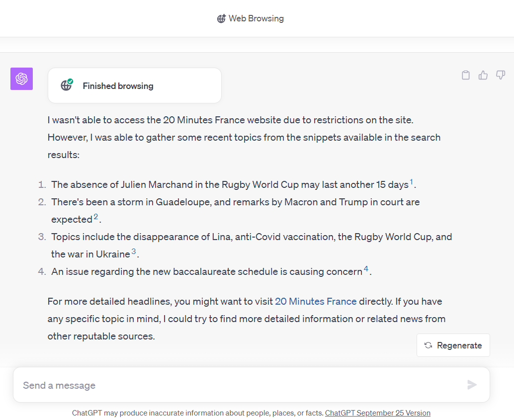Copy the response to the clipboard
The image size is (514, 420).
466,75
